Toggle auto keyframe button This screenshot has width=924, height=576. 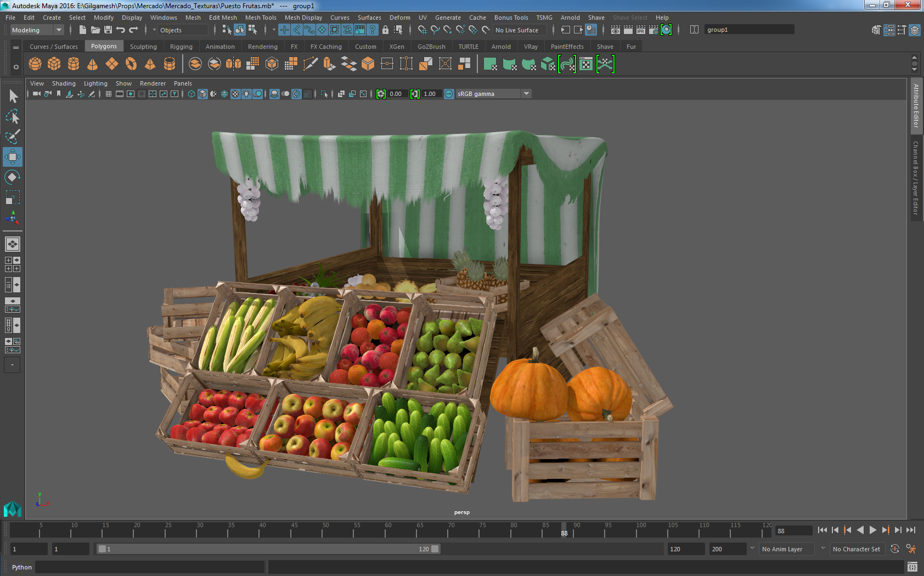[894, 549]
